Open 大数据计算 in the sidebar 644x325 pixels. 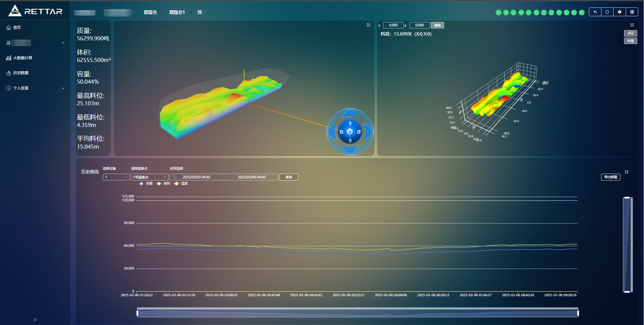[23, 58]
